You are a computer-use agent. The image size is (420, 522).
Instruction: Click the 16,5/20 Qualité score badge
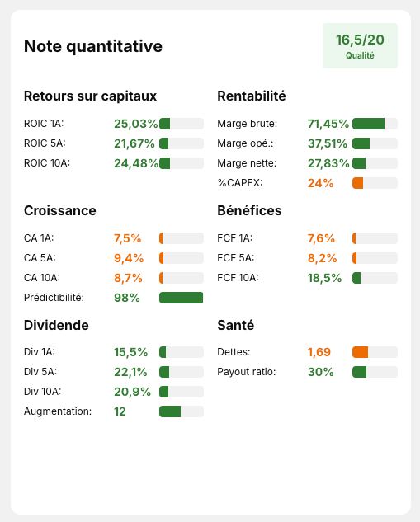click(x=360, y=45)
